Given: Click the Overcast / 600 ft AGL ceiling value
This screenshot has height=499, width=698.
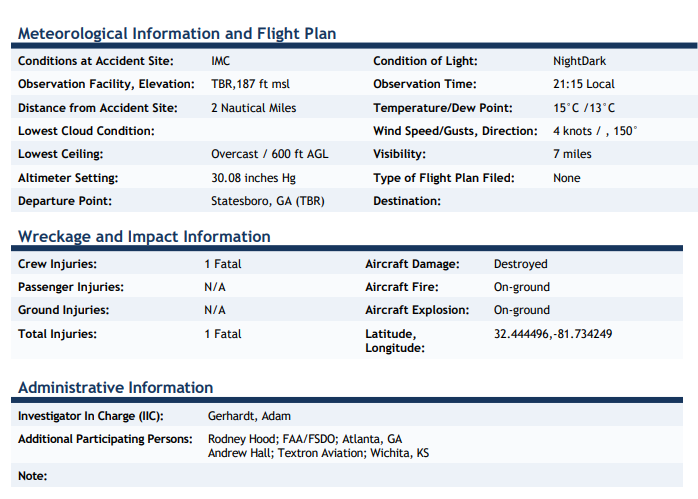Looking at the screenshot, I should [x=270, y=154].
